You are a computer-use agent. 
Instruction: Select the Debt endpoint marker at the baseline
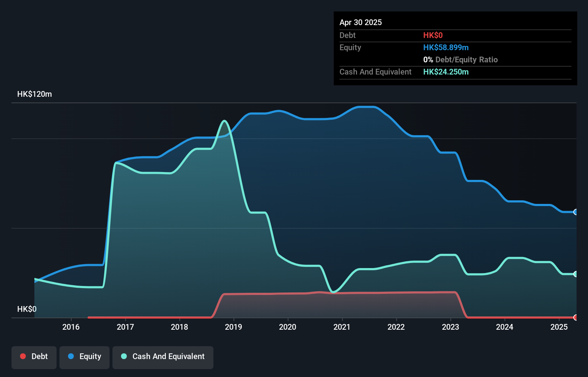(575, 317)
